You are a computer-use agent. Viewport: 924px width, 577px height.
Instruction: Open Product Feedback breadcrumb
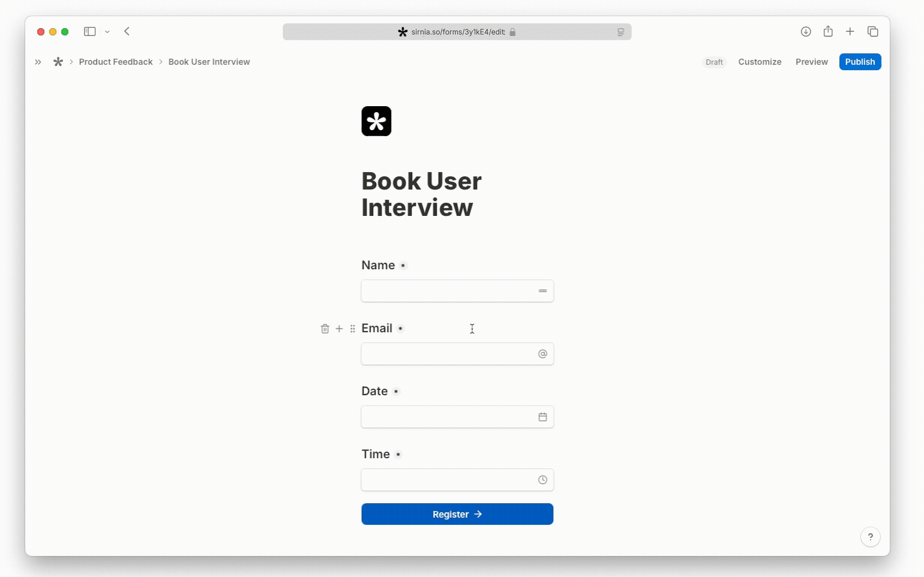click(x=116, y=62)
